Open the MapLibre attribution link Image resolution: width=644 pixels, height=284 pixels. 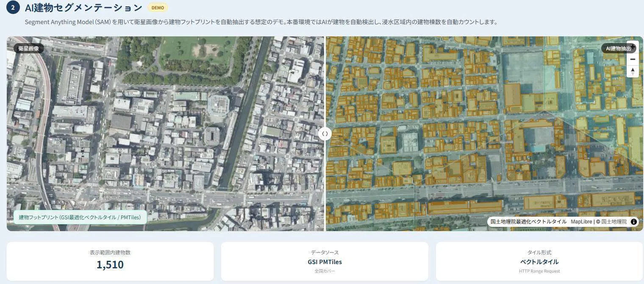pos(581,222)
